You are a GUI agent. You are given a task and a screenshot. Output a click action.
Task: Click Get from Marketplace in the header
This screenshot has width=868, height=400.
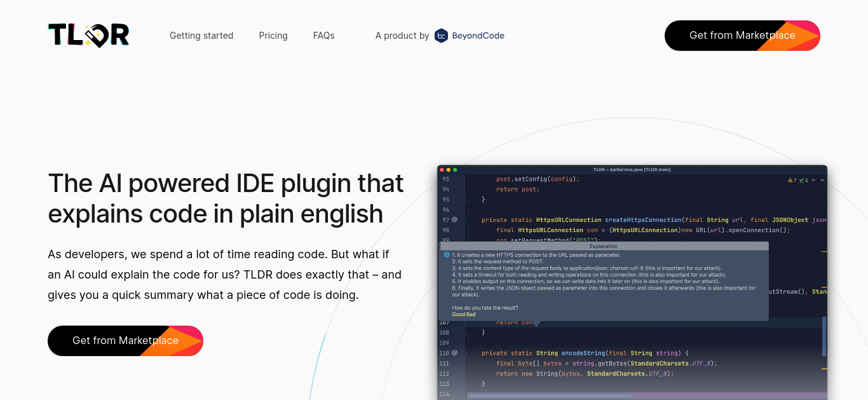click(x=742, y=36)
